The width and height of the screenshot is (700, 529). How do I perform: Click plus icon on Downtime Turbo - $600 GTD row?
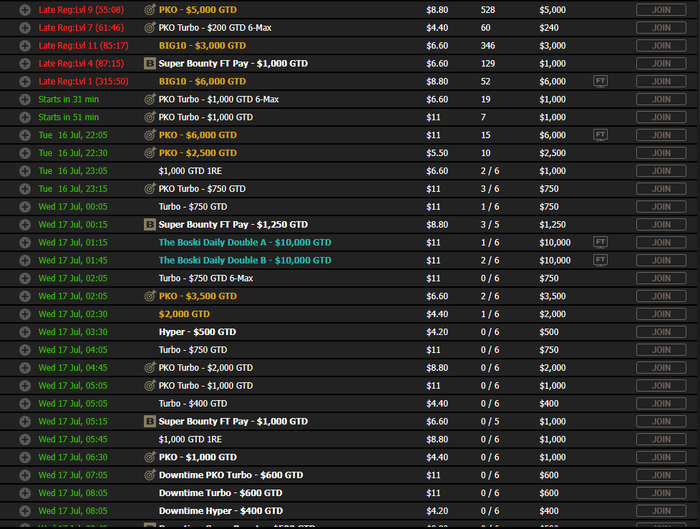[25, 493]
